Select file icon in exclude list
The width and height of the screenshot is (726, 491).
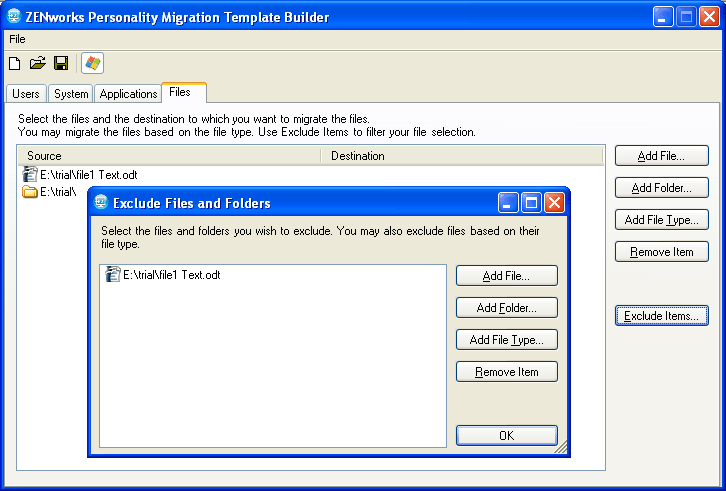click(x=113, y=274)
